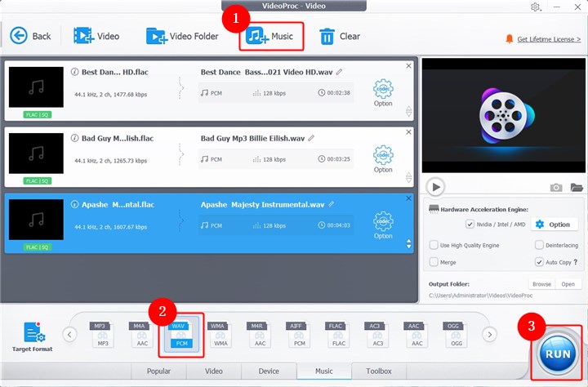
Task: Open the Get Lifetime License link
Action: 549,39
